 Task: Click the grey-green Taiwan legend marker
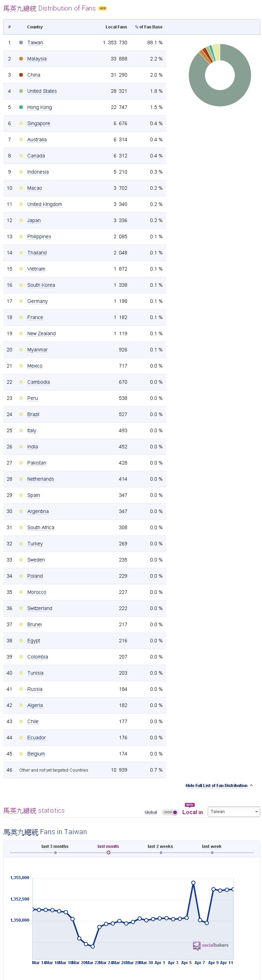pyautogui.click(x=21, y=43)
